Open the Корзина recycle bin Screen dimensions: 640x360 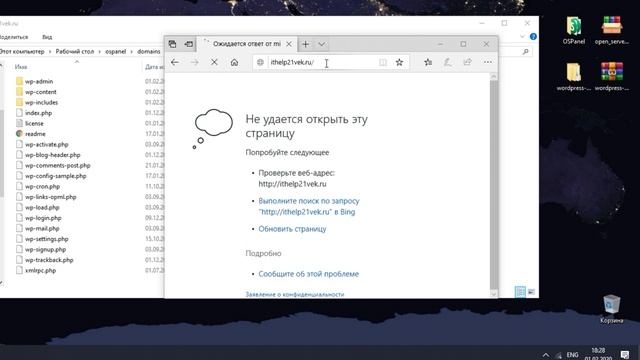[x=611, y=309]
